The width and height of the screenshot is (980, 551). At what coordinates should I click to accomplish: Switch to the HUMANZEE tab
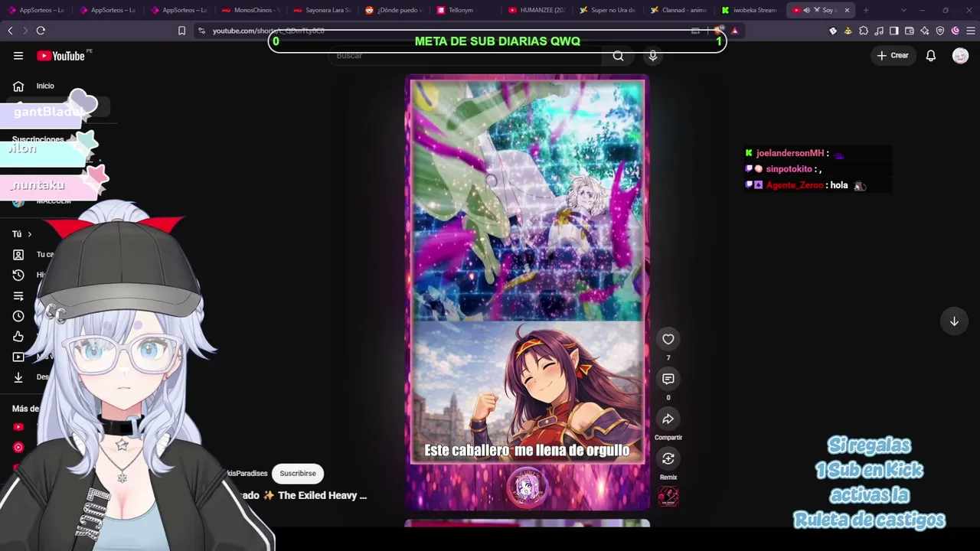point(537,10)
